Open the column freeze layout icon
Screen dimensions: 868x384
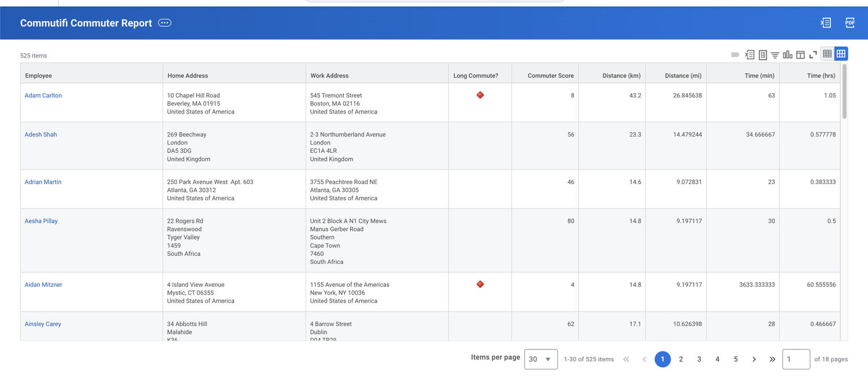[x=800, y=54]
